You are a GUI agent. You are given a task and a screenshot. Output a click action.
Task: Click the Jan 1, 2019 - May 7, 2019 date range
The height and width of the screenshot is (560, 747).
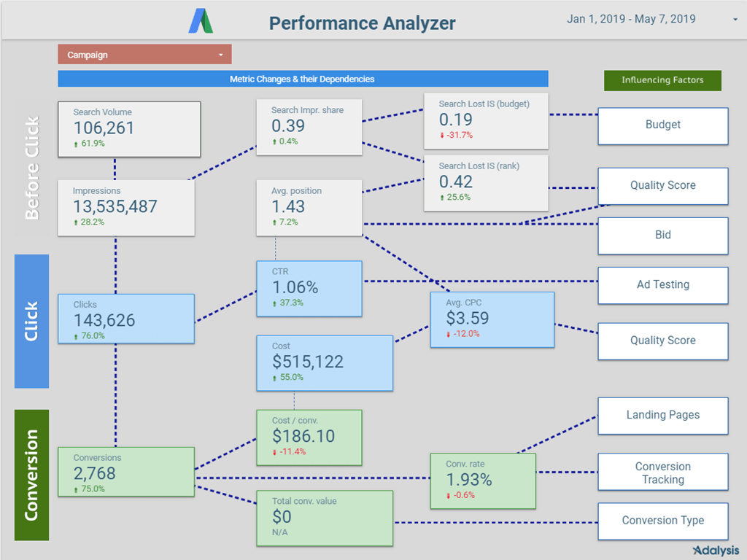tap(631, 20)
